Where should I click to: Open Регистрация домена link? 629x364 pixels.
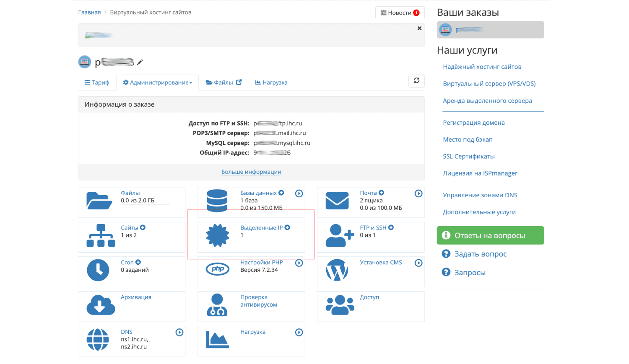[474, 123]
